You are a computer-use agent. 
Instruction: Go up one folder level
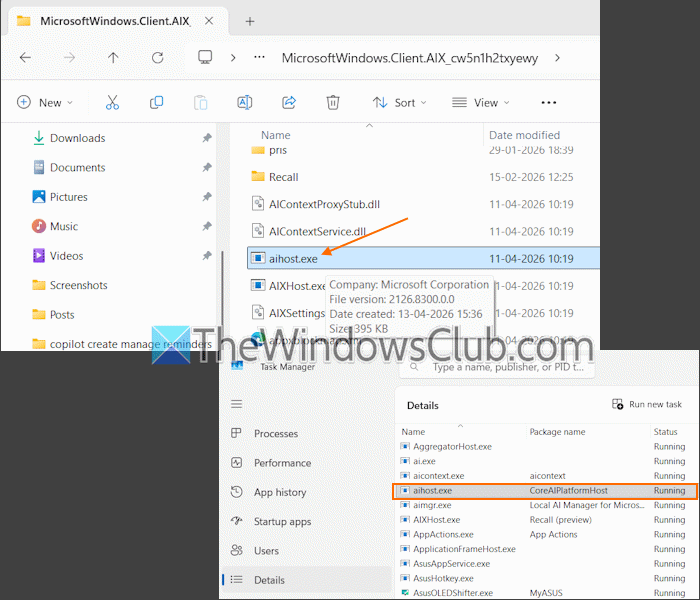[x=113, y=58]
